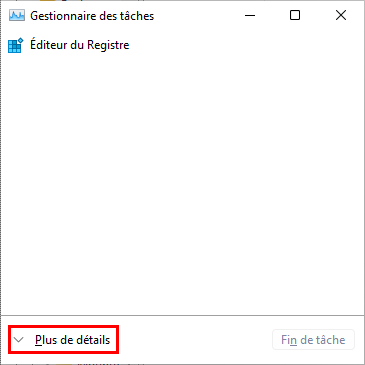Screen dimensions: 365x365
Task: Click the "Fin de tâche" button
Action: (313, 340)
